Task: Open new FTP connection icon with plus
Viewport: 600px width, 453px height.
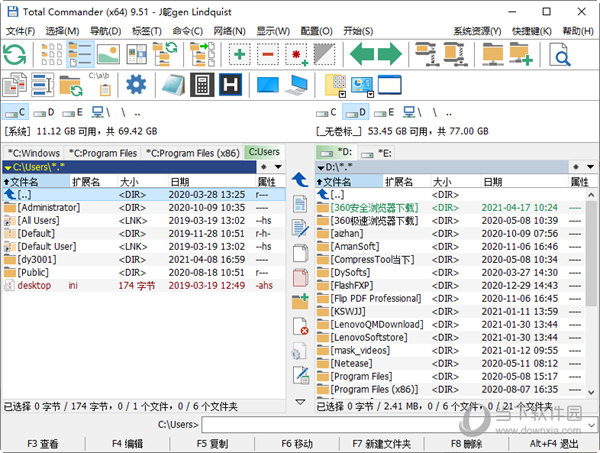Action: [x=521, y=55]
